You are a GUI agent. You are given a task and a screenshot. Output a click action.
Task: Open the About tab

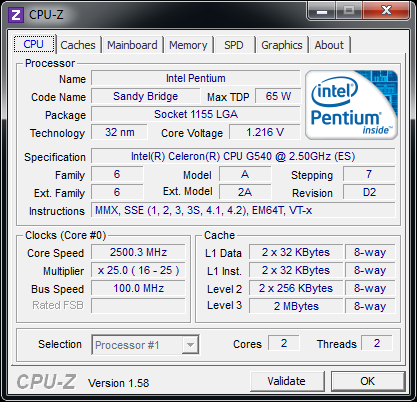[329, 45]
